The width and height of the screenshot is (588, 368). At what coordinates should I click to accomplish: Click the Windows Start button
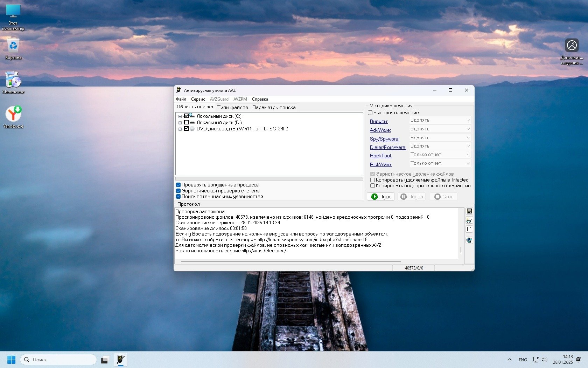[x=11, y=360]
